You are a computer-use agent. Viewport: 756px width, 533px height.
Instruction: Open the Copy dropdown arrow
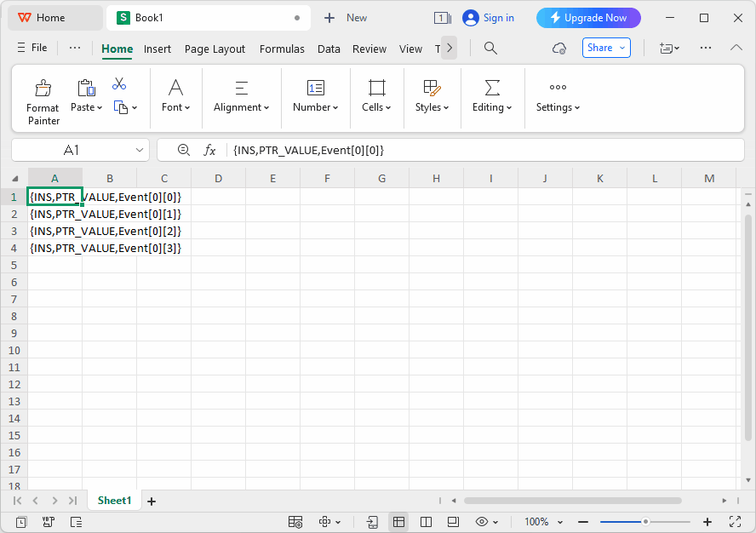(135, 107)
